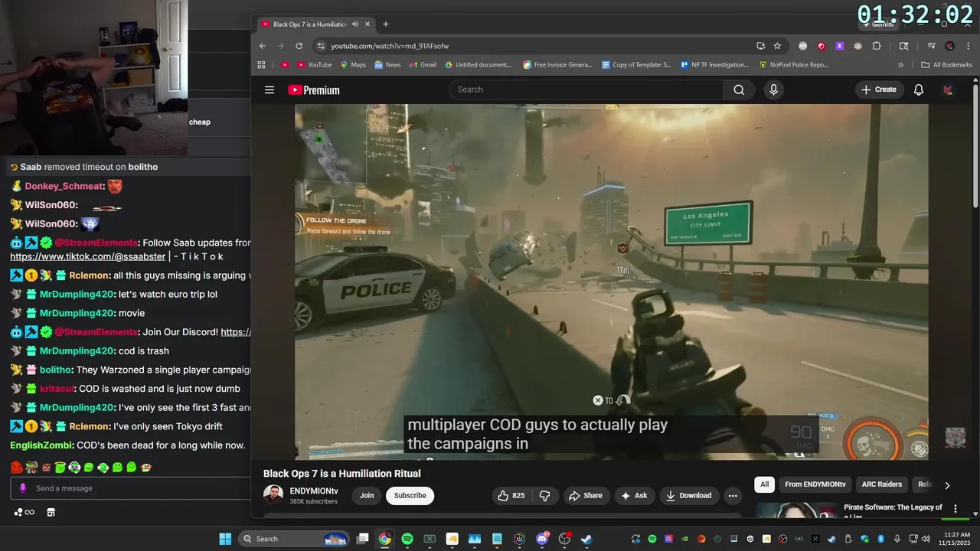Select the All filter chip
980x551 pixels.
tap(764, 484)
